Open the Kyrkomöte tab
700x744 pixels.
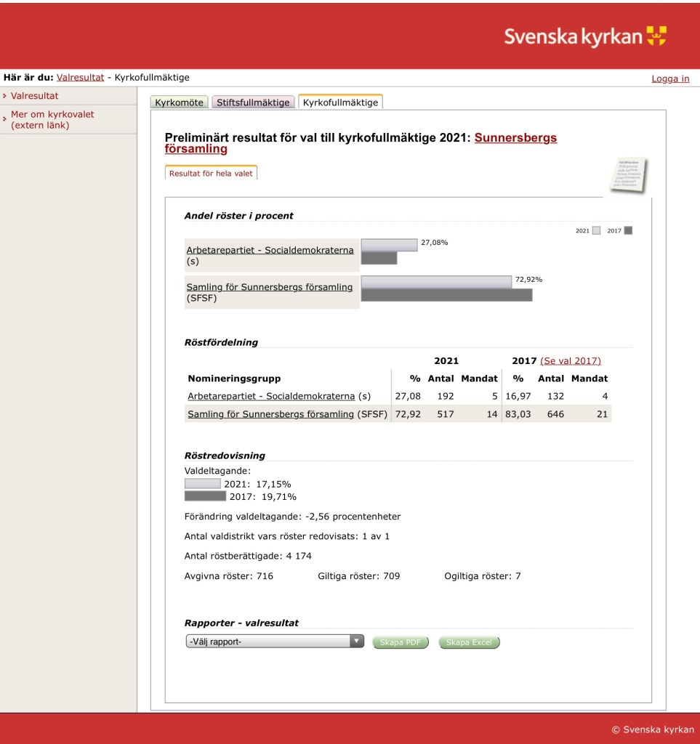179,102
